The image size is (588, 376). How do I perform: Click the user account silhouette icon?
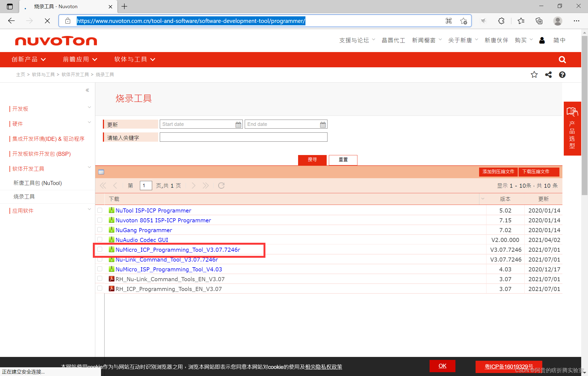coord(542,40)
